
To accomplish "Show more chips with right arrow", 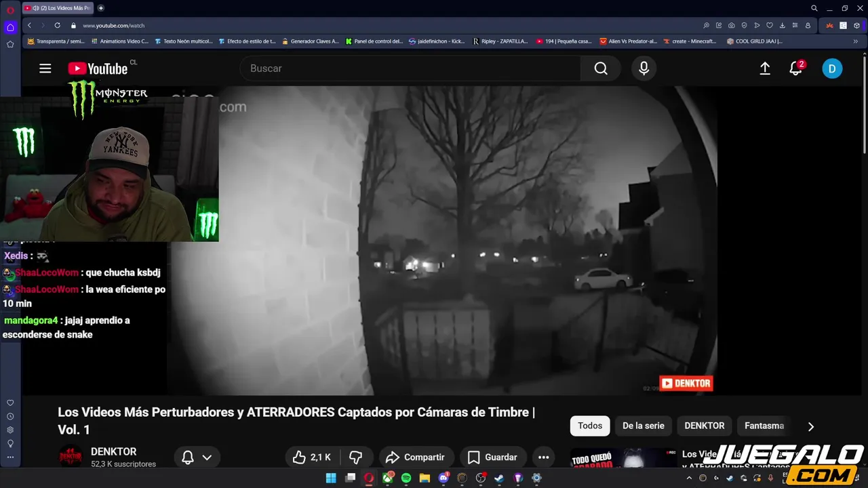I will tap(810, 426).
